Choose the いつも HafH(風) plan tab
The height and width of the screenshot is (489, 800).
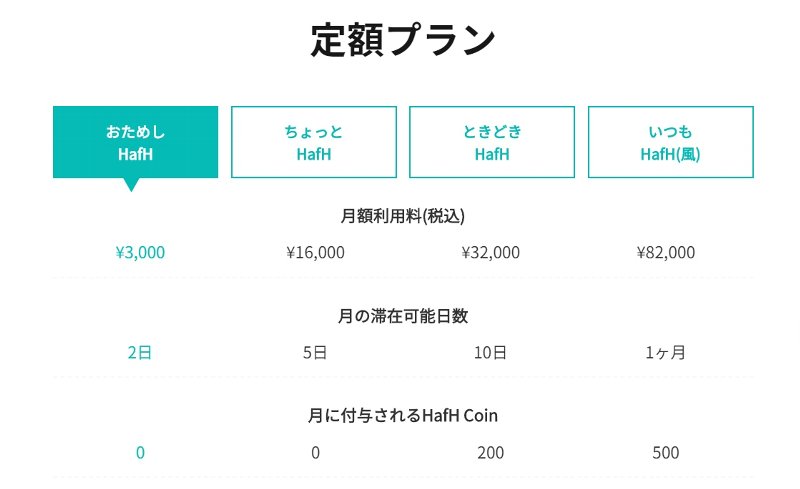pos(670,142)
